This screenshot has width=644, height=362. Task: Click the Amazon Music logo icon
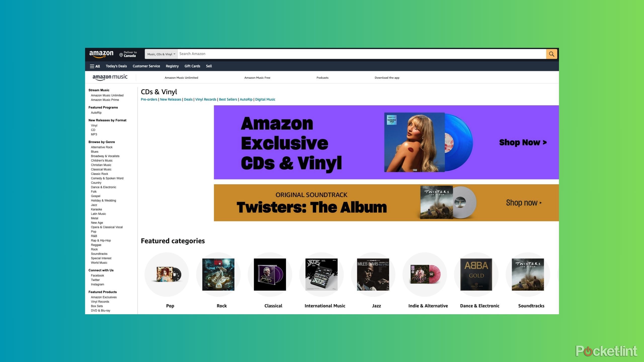110,77
